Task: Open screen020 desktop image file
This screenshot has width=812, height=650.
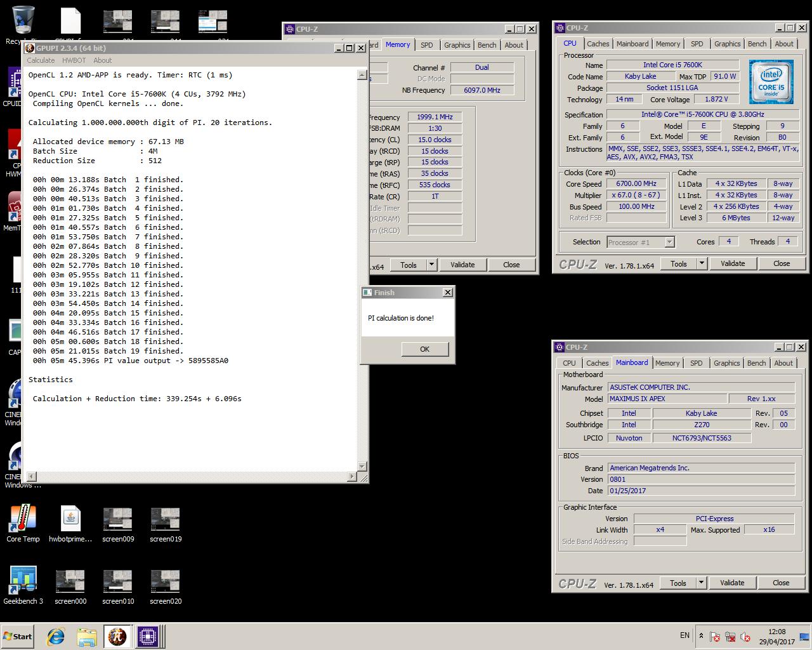Action: click(166, 585)
